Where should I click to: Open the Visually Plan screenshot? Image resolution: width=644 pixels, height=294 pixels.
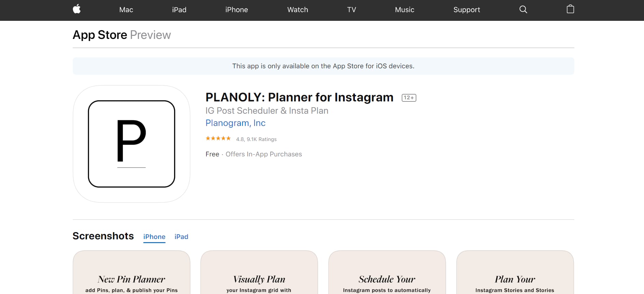coord(259,272)
